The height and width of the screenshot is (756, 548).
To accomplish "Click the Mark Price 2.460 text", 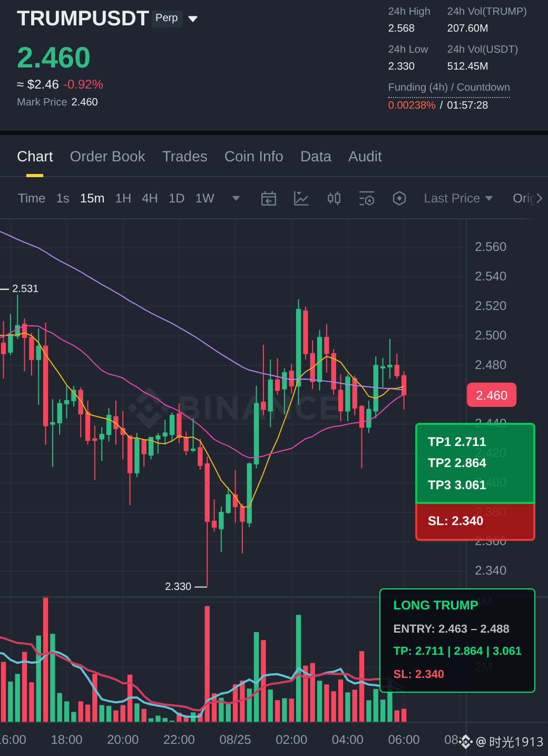I will point(57,102).
